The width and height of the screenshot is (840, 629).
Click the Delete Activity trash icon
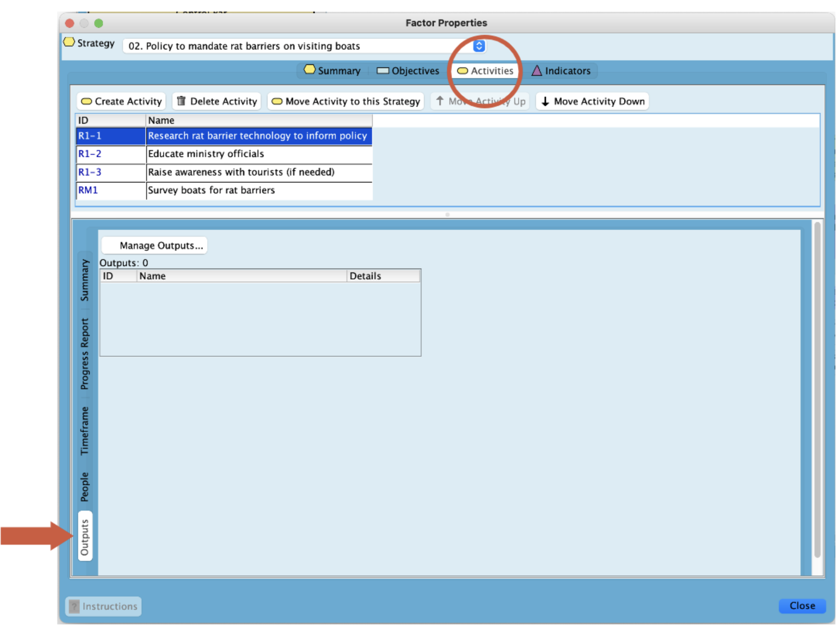pyautogui.click(x=181, y=101)
